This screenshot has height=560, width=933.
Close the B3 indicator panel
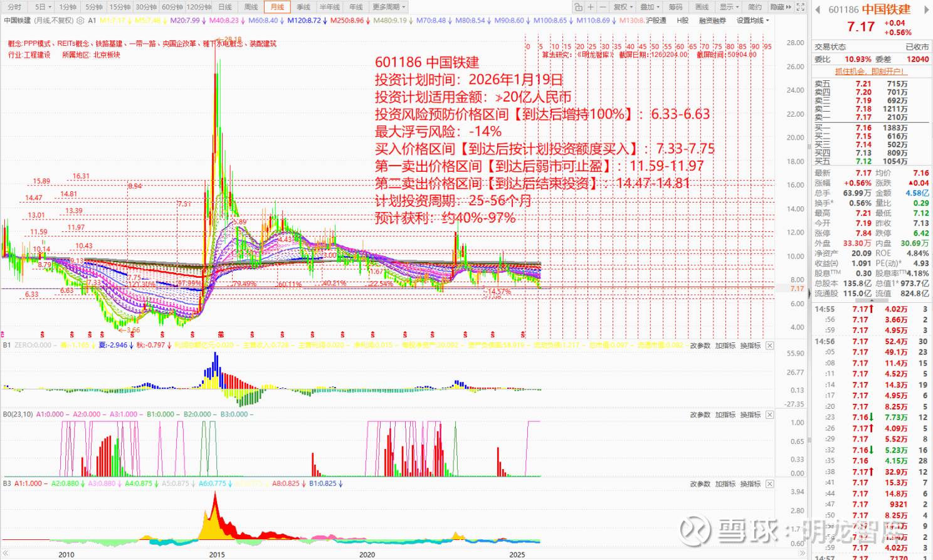[769, 484]
